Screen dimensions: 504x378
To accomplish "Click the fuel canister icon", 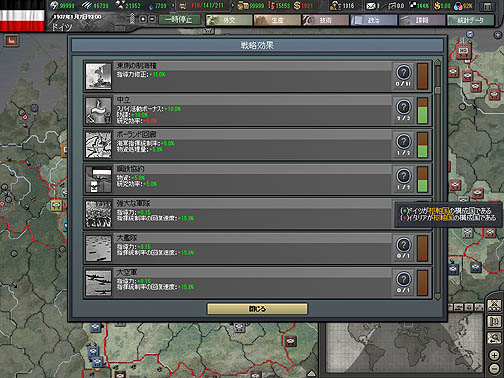I will [272, 6].
